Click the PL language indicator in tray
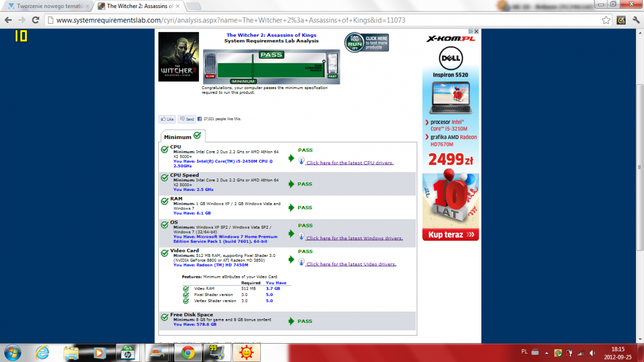This screenshot has width=644, height=362. 524,352
